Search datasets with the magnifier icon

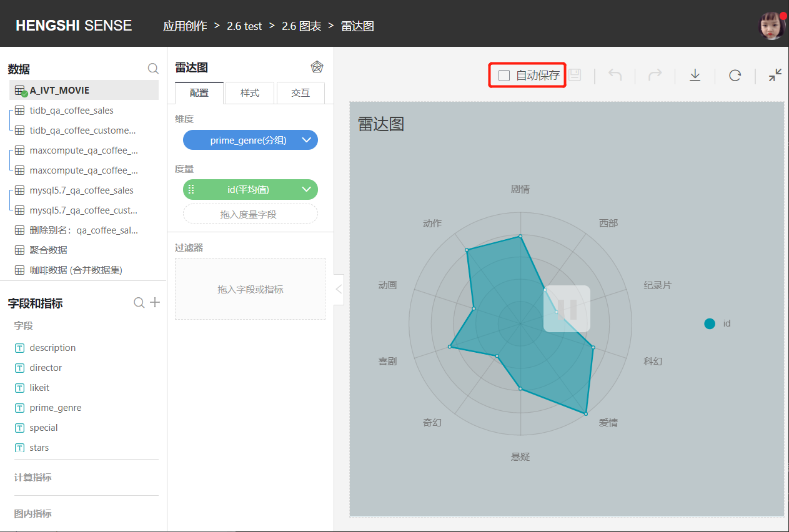(x=153, y=69)
